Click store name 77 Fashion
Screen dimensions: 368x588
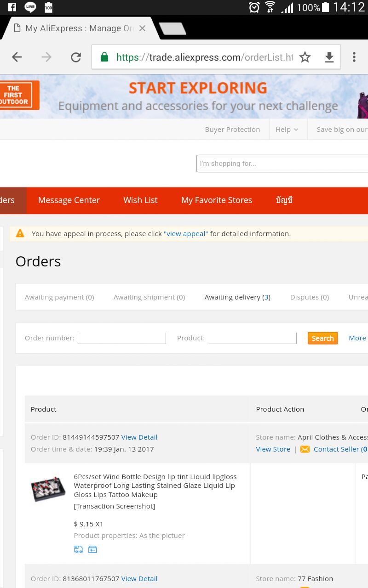(x=316, y=579)
